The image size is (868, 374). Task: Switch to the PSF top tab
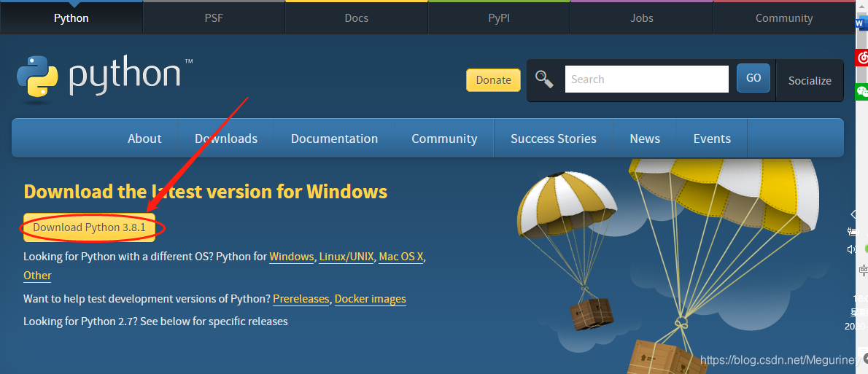214,17
